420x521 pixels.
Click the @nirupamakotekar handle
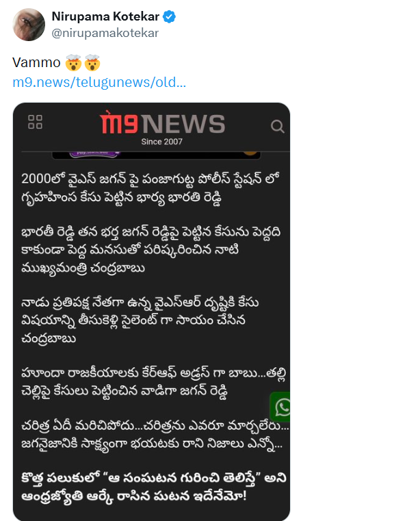105,33
